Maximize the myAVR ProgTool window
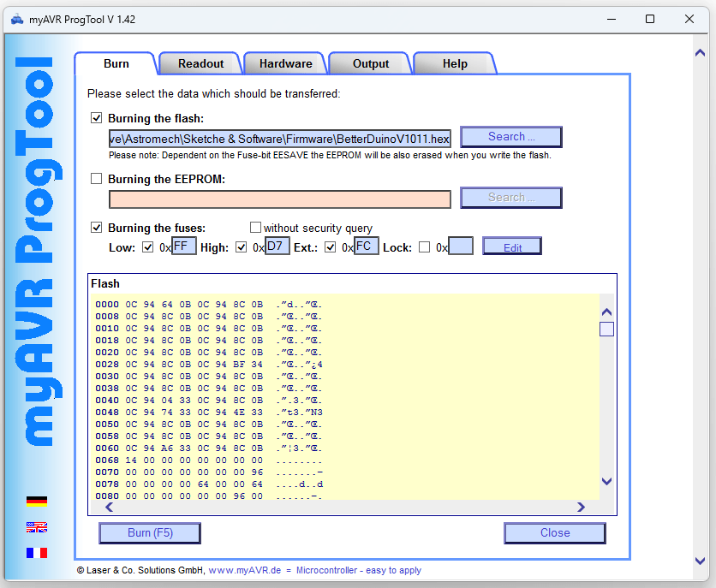Screen dimensions: 716x588 pos(650,19)
